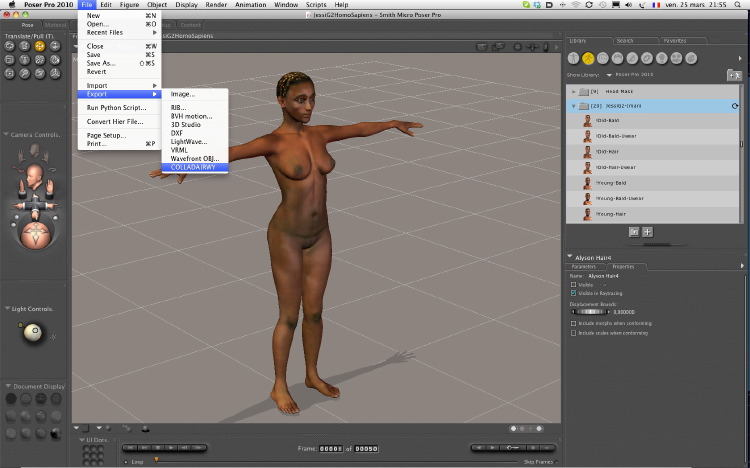Select the !Old-Hair-Uwear library item
750x468 pixels.
[652, 167]
